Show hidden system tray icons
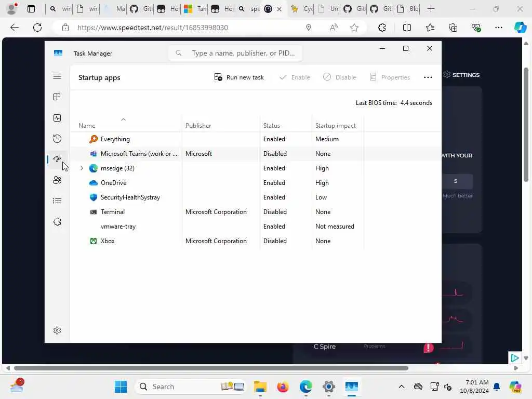The height and width of the screenshot is (399, 532). (402, 387)
